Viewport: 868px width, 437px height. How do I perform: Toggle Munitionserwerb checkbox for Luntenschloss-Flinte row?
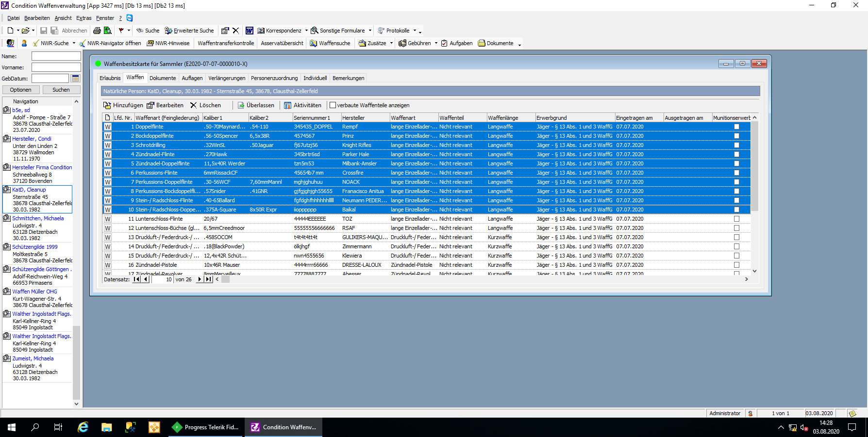[736, 219]
